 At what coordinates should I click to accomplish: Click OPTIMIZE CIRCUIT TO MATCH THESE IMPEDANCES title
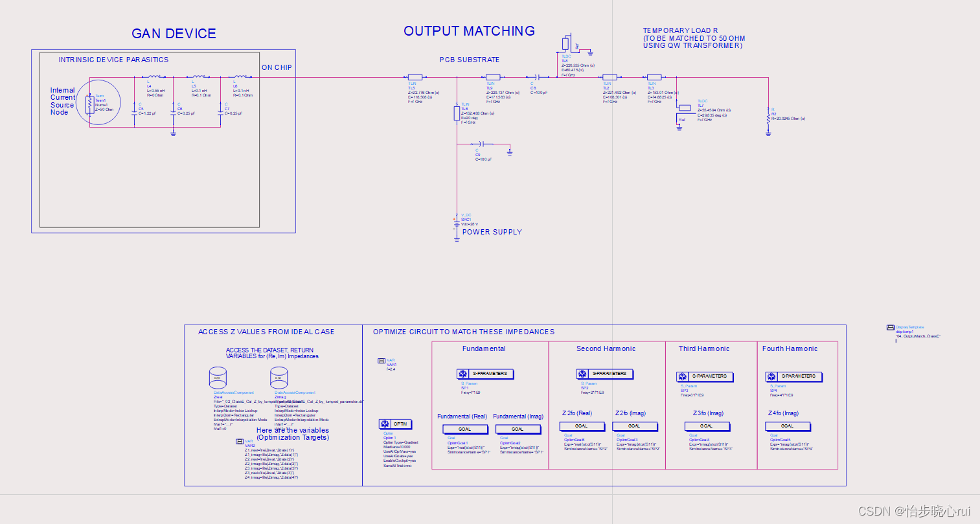[x=464, y=332]
